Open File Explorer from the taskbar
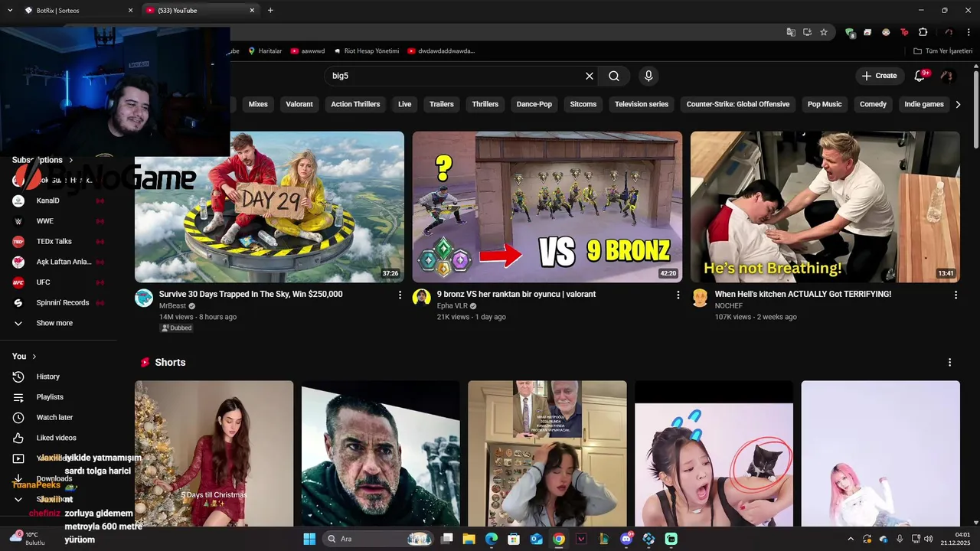The image size is (980, 551). coord(469,539)
